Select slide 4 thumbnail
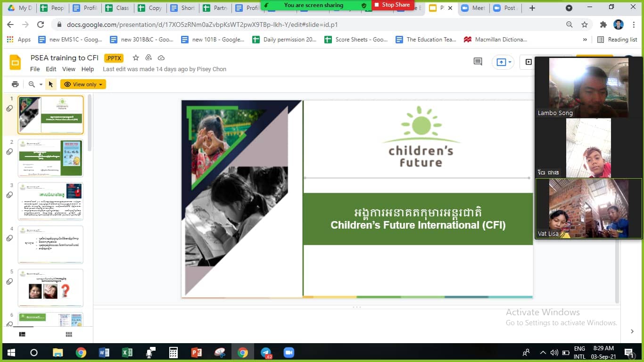This screenshot has width=644, height=362. [x=50, y=245]
